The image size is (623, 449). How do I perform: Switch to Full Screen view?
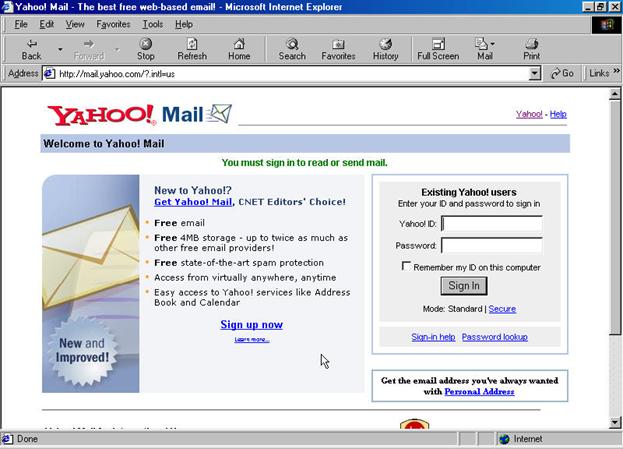(x=438, y=49)
